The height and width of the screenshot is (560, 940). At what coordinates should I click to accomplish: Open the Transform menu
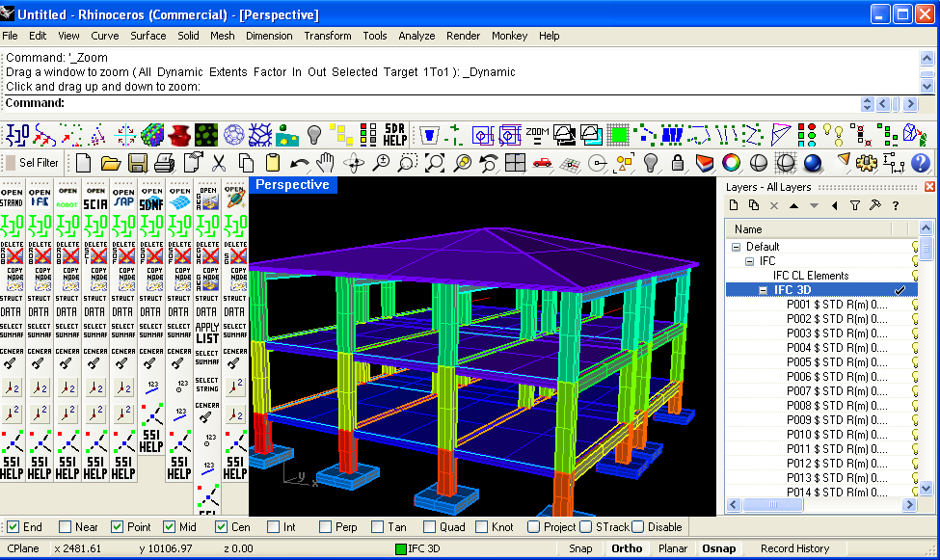coord(328,36)
